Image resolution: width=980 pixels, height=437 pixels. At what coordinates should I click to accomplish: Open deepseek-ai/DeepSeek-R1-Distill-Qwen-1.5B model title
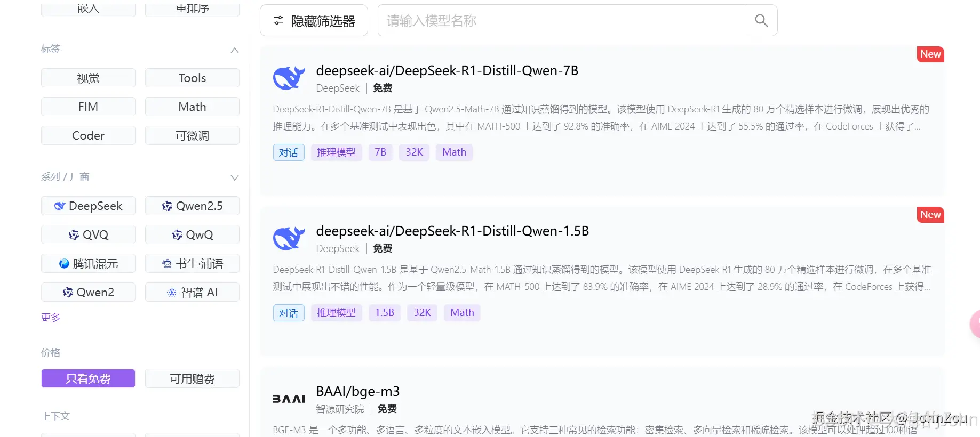click(x=452, y=231)
